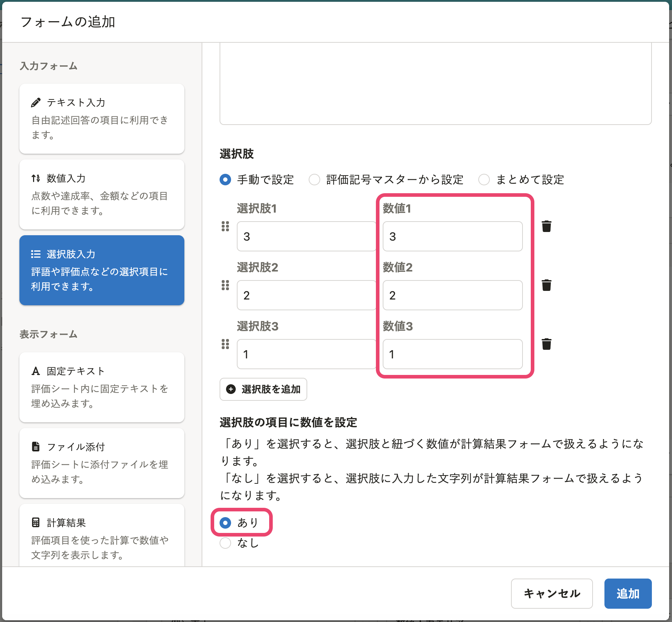Viewport: 672px width, 622px height.
Task: Click the drag handle beside 選択肢3
Action: [x=225, y=344]
